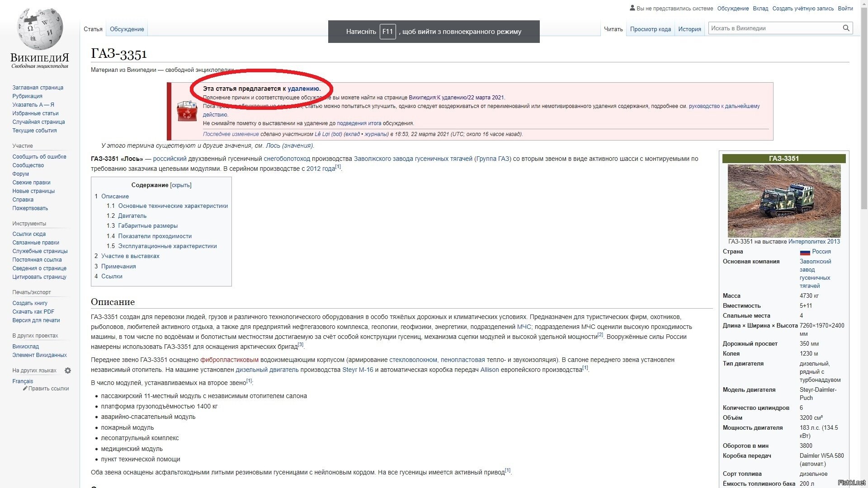Screen dimensions: 868x488
Task: Open the 'Россия' link in infobox
Action: [821, 252]
